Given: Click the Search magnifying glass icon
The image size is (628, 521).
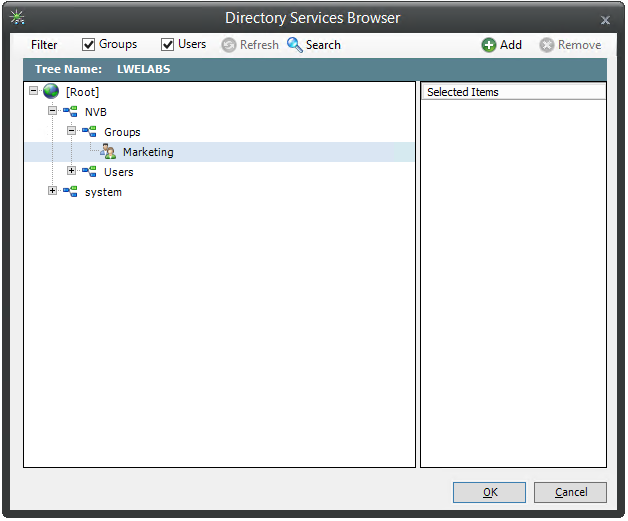Looking at the screenshot, I should [x=295, y=45].
